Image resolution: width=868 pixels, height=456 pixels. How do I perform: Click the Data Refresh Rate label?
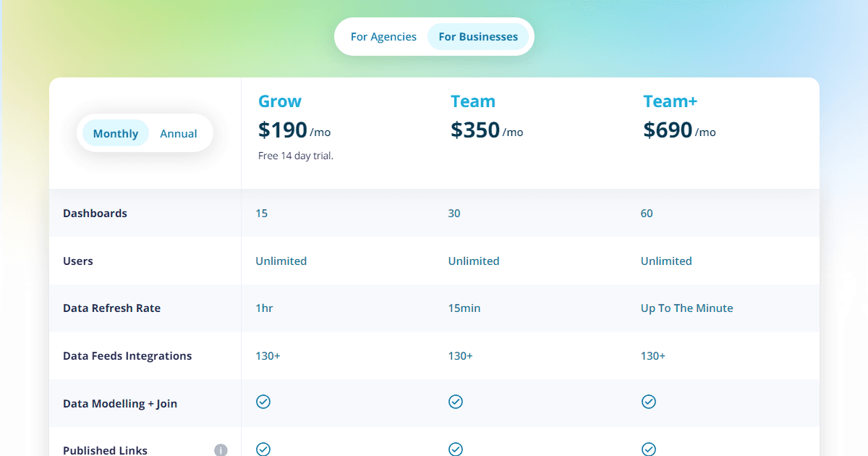[x=111, y=308]
